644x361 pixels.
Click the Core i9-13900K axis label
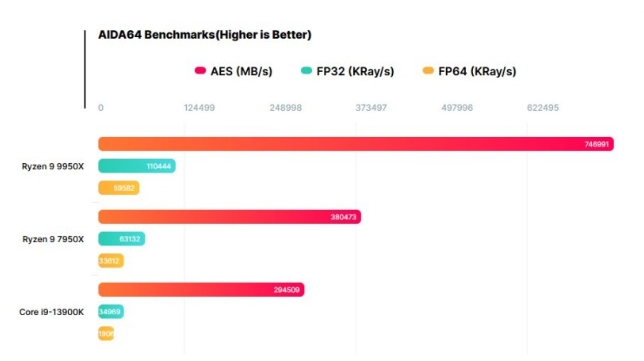(x=51, y=312)
